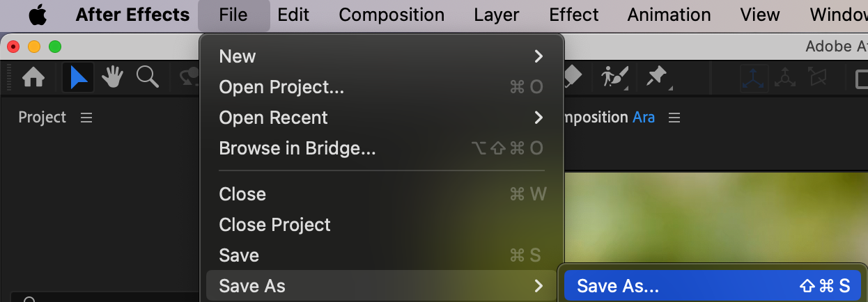The height and width of the screenshot is (302, 868).
Task: Click the Home icon in the toolbar
Action: [x=34, y=78]
